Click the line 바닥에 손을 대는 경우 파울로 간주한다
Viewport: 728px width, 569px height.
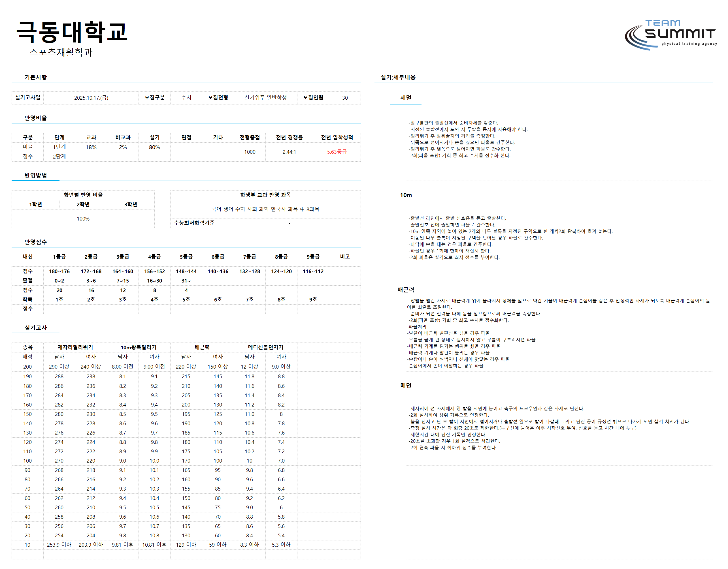pyautogui.click(x=450, y=244)
